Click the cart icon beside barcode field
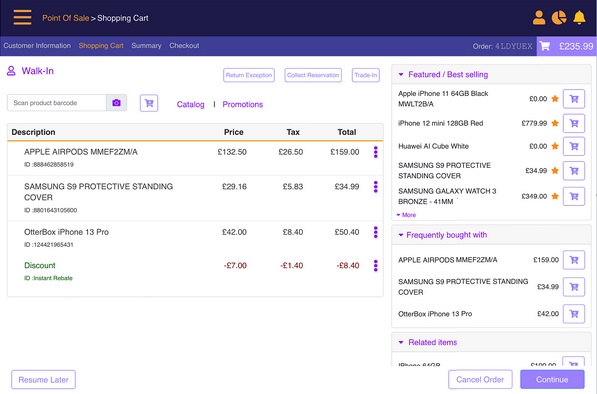The width and height of the screenshot is (597, 394). click(149, 103)
